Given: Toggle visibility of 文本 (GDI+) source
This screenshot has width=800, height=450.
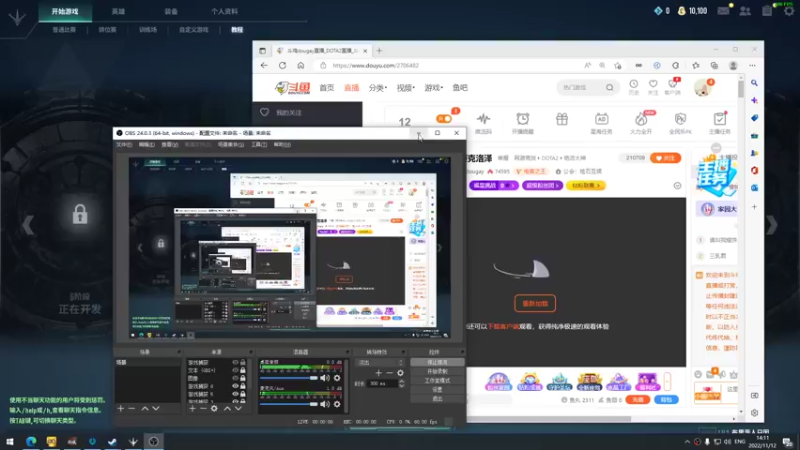Looking at the screenshot, I should (x=235, y=370).
